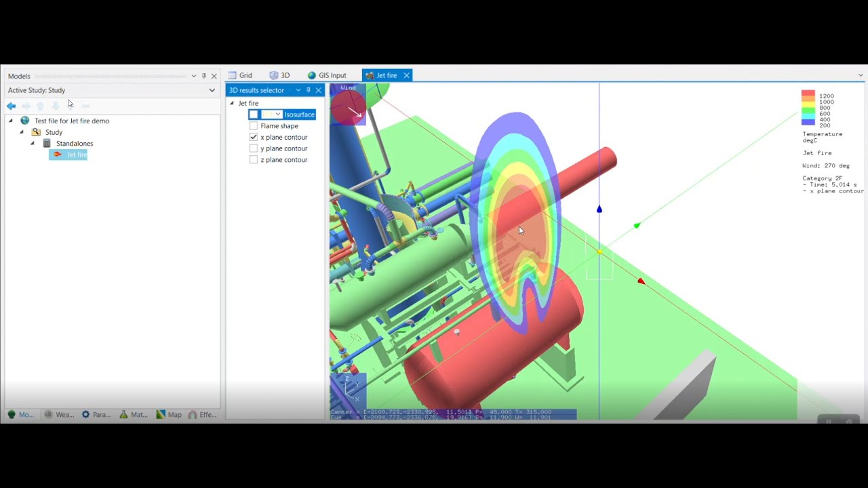Enable the Flame shape checkbox
The width and height of the screenshot is (868, 488).
[254, 126]
